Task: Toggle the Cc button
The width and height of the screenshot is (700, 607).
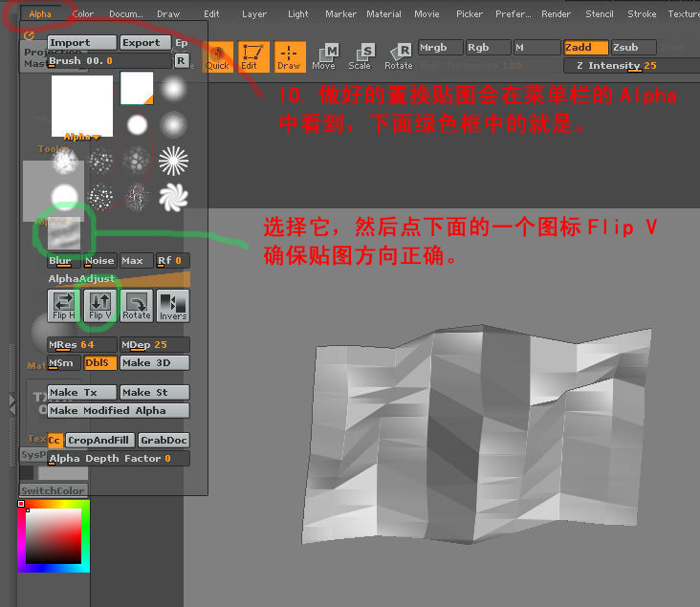Action: 55,441
